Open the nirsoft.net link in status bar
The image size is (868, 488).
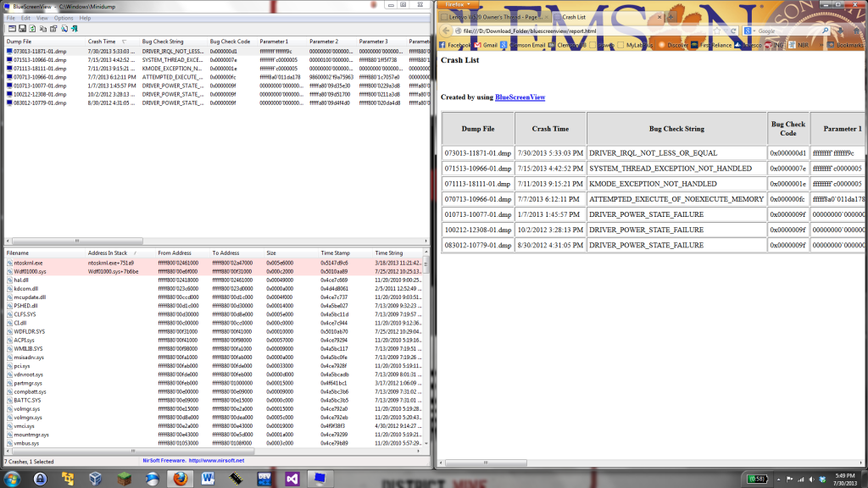point(216,460)
